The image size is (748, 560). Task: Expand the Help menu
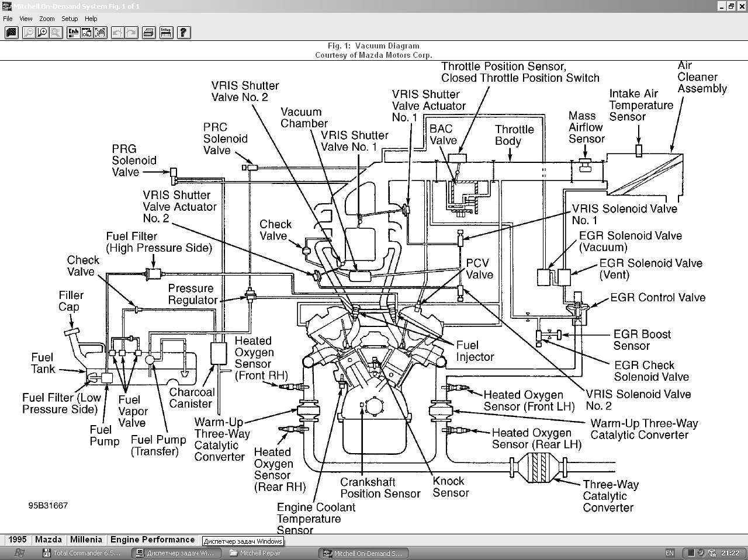click(x=91, y=19)
